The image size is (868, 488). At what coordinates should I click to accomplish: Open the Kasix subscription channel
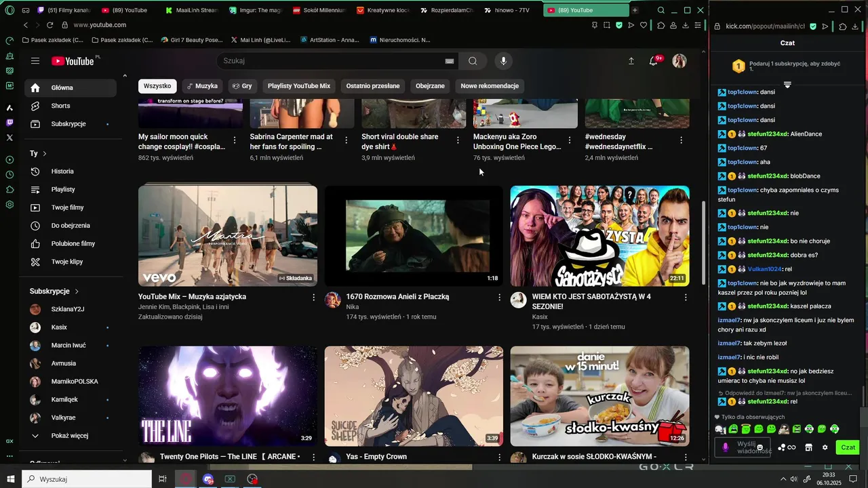click(x=71, y=327)
